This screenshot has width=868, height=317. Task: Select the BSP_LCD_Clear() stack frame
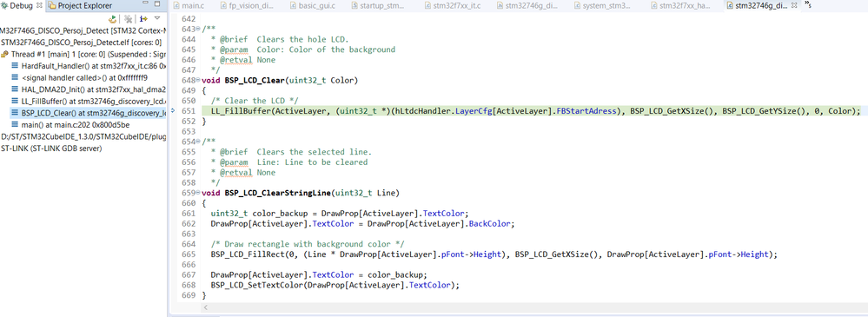pyautogui.click(x=89, y=113)
